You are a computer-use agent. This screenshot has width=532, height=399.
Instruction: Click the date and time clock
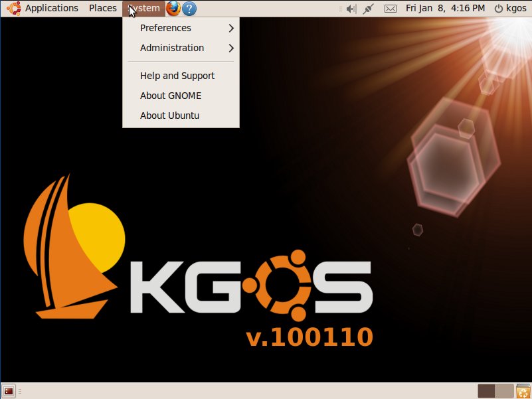445,9
